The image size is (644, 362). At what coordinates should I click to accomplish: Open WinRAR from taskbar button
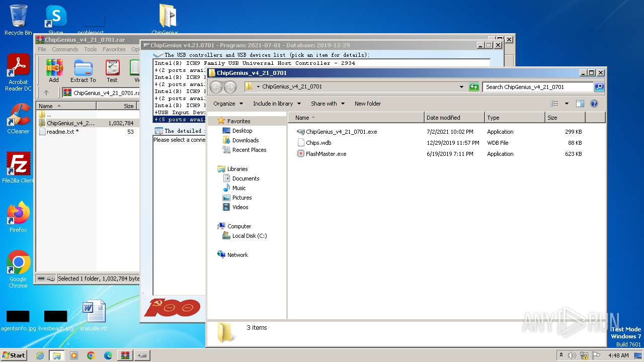[x=125, y=355]
